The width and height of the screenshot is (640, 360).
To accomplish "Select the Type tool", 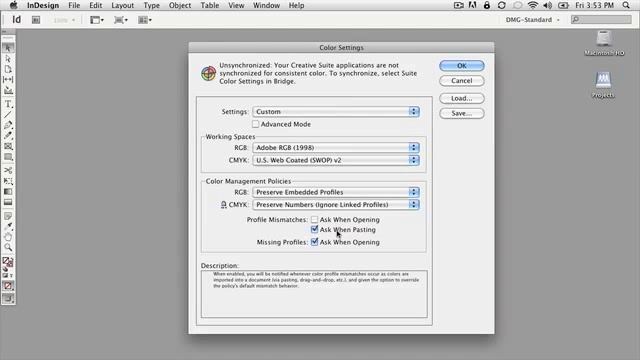I will tap(8, 104).
